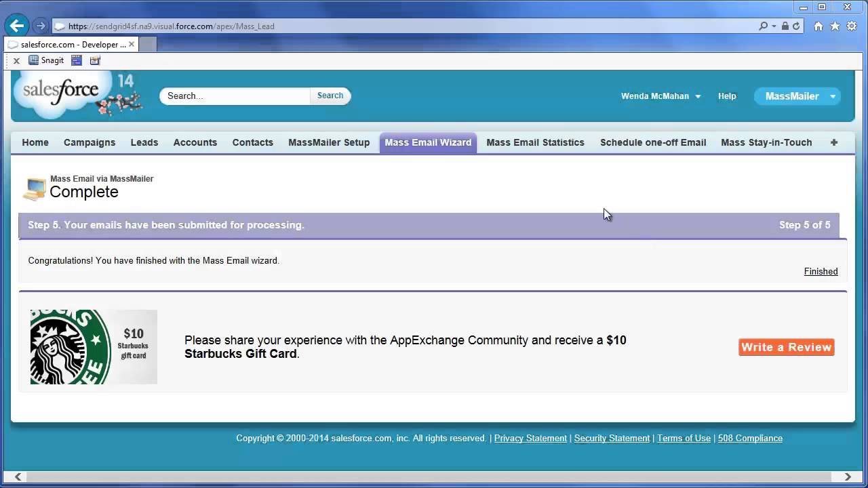Open the Security Statement link

coord(612,439)
